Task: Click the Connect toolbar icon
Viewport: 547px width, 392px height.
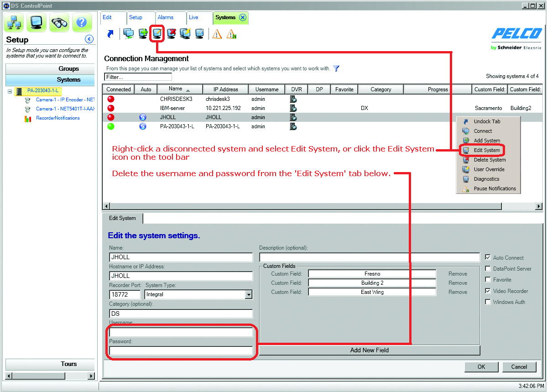Action: click(128, 33)
